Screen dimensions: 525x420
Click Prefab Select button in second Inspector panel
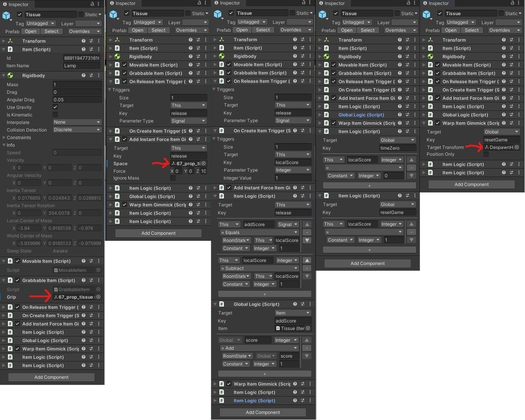tap(158, 31)
